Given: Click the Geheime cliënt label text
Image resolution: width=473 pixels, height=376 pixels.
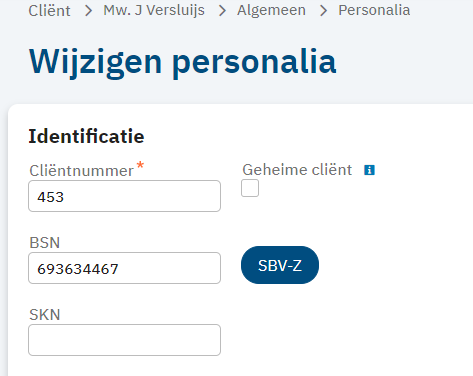Looking at the screenshot, I should click(x=297, y=170).
